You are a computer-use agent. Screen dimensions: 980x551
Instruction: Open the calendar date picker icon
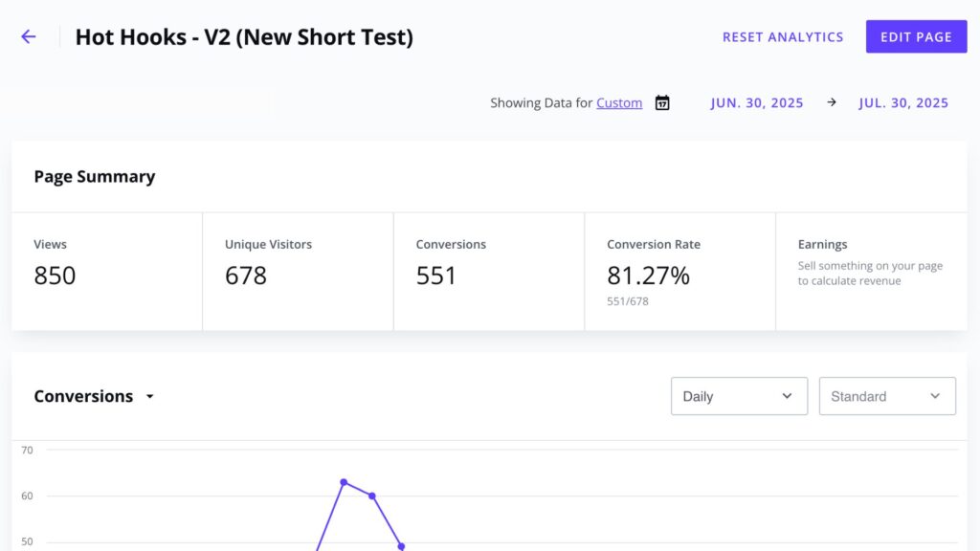[662, 102]
